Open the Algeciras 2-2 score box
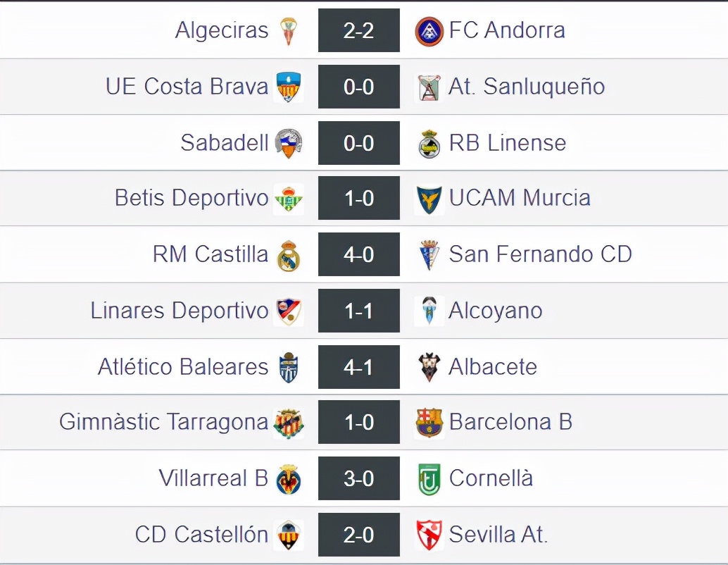This screenshot has width=728, height=565. tap(359, 30)
